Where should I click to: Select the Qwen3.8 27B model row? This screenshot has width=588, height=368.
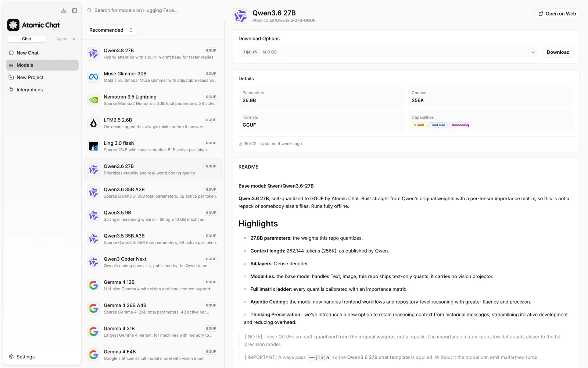(x=153, y=54)
